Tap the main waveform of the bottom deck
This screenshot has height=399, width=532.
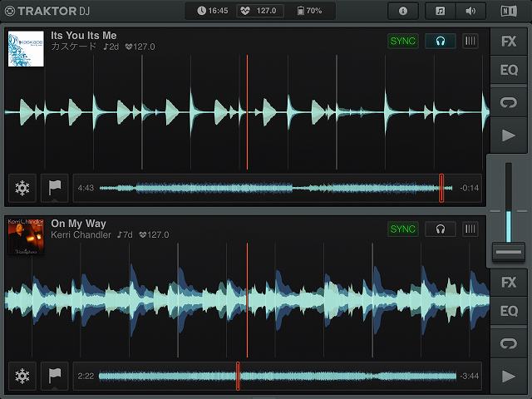247,300
